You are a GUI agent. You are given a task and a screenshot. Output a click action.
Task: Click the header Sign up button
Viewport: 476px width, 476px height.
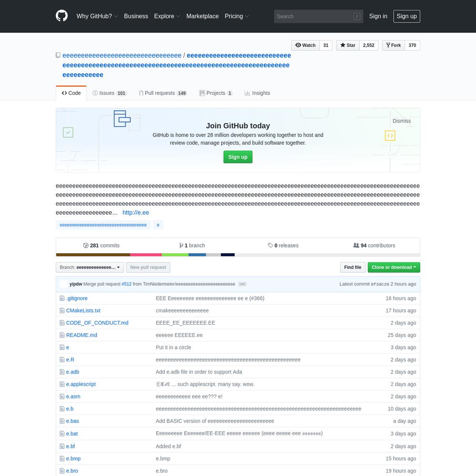coord(407,16)
